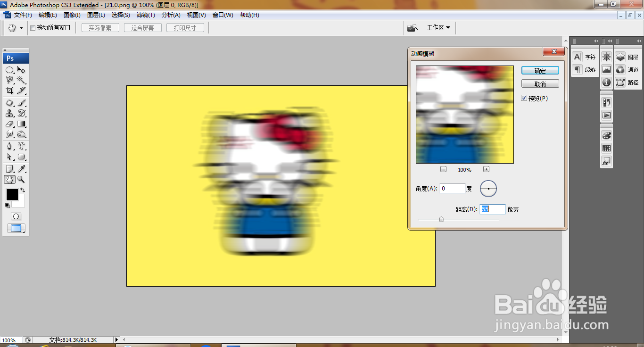The width and height of the screenshot is (644, 347).
Task: Open the 帮助(H) menu
Action: pos(249,15)
